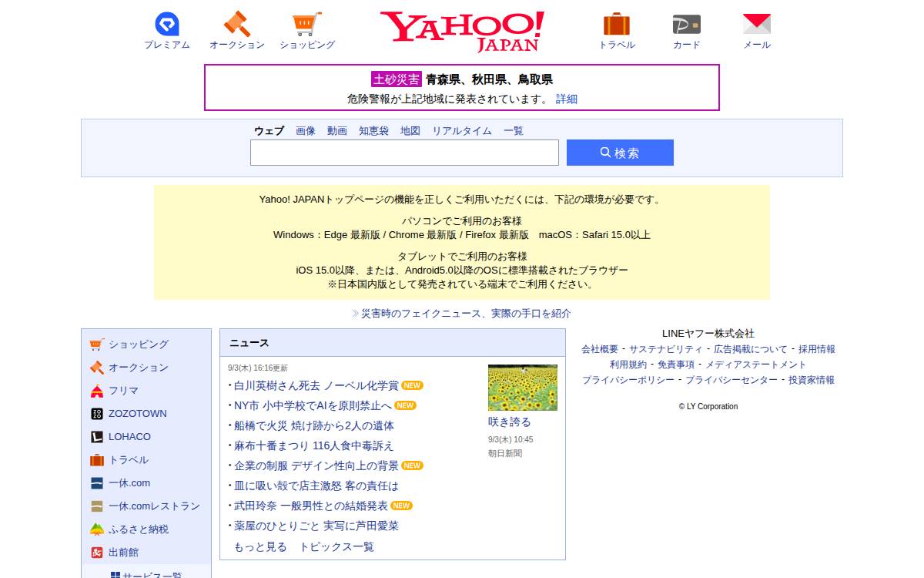The image size is (924, 578).
Task: Select the 地図 search tab
Action: [x=410, y=131]
